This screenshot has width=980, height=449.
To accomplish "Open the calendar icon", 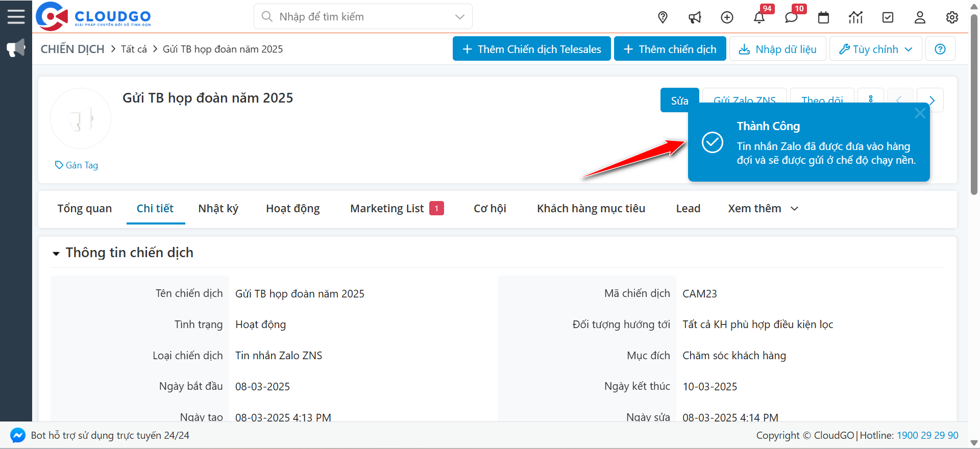I will [823, 18].
